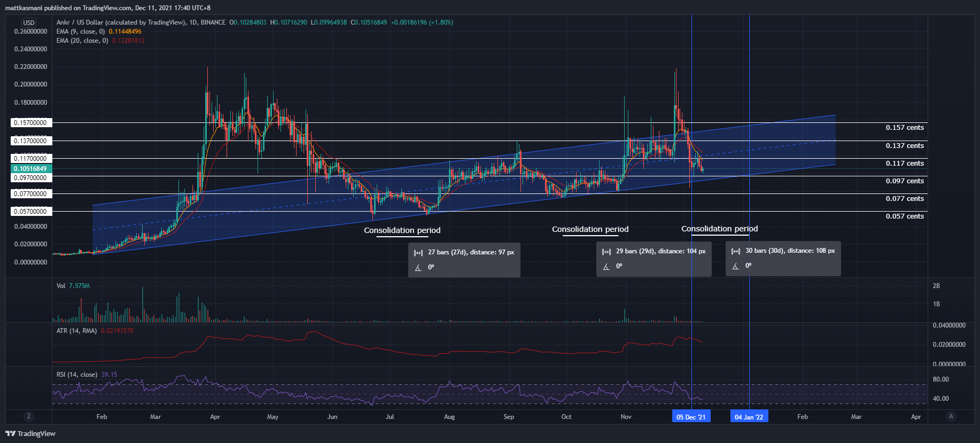This screenshot has height=443, width=980.
Task: Click the 0.04000000 ATR axis value
Action: click(x=949, y=325)
